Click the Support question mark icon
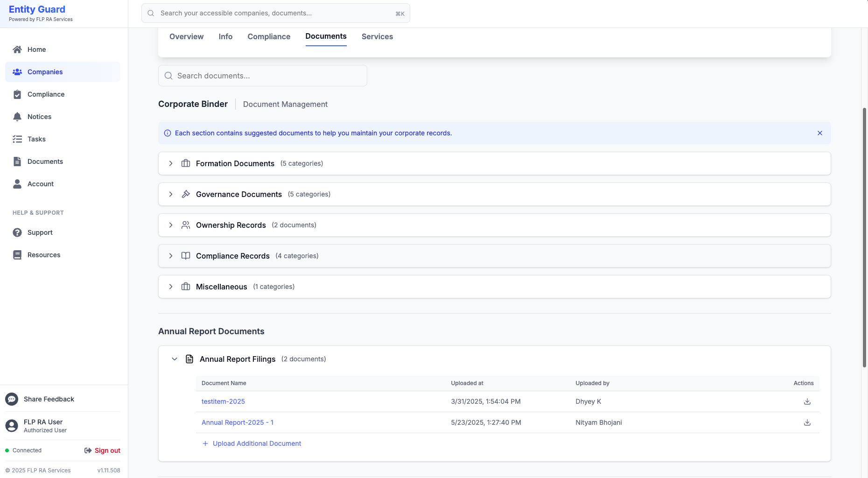Screen dimensions: 868x478 (17, 232)
